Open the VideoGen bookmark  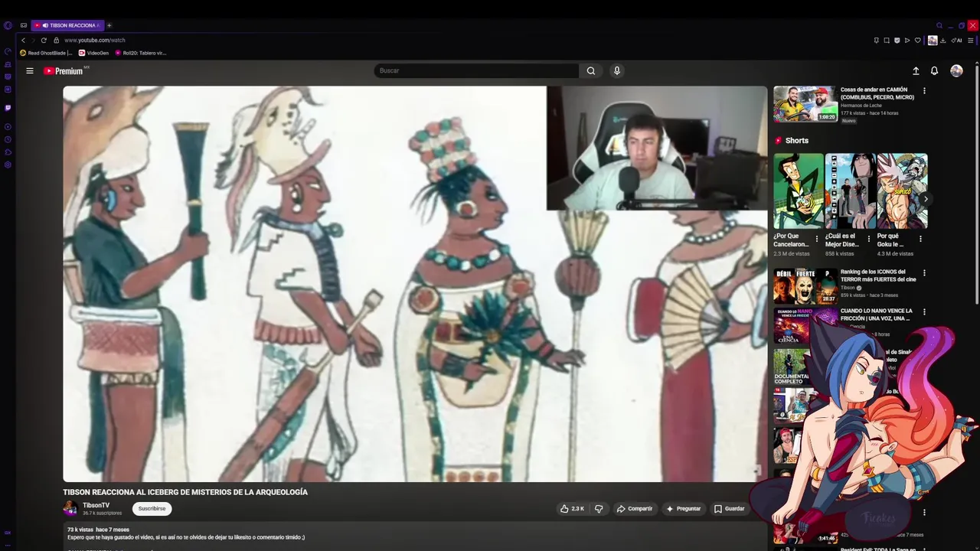(93, 53)
